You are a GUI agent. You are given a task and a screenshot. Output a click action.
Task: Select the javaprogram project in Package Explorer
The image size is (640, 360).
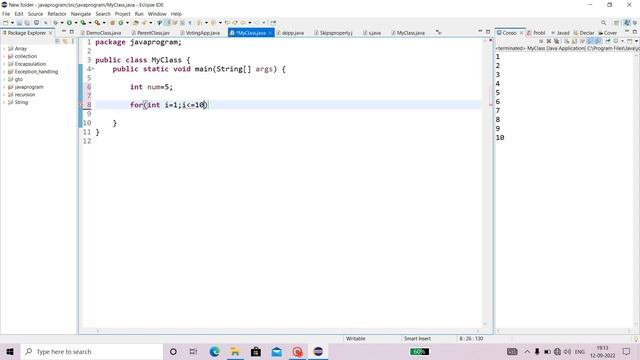point(29,87)
